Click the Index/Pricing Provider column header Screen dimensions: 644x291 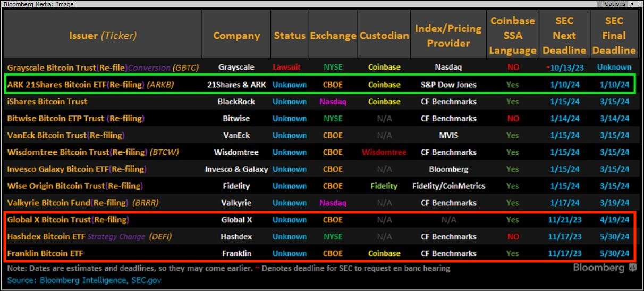coord(448,36)
